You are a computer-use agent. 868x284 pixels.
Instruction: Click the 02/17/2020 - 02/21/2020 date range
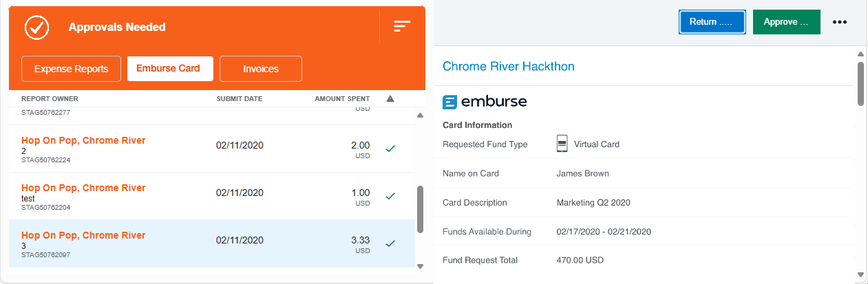click(x=604, y=231)
